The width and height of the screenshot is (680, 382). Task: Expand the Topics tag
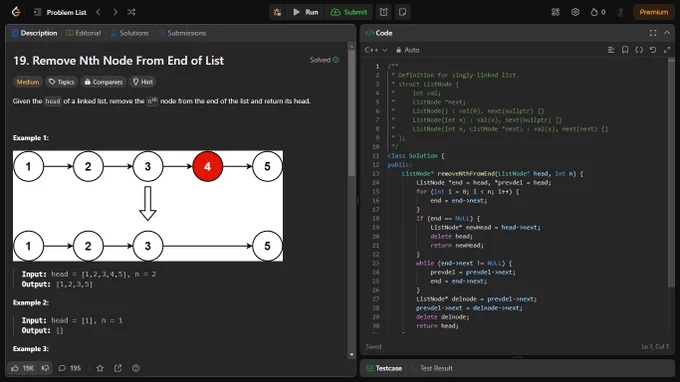62,82
